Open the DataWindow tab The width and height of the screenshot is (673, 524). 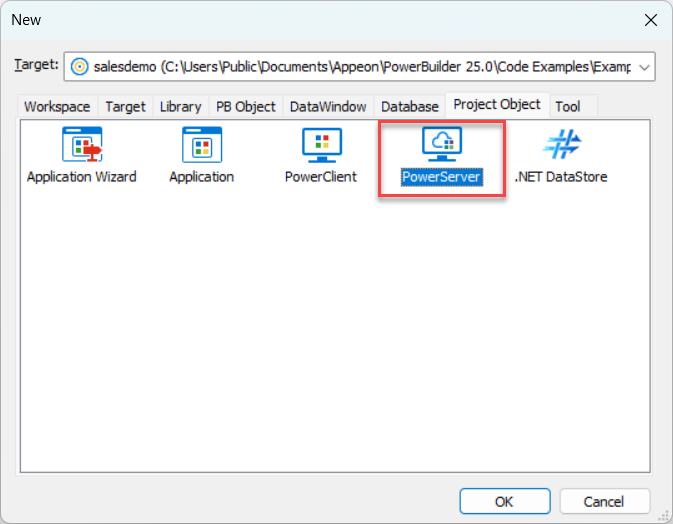[x=327, y=106]
